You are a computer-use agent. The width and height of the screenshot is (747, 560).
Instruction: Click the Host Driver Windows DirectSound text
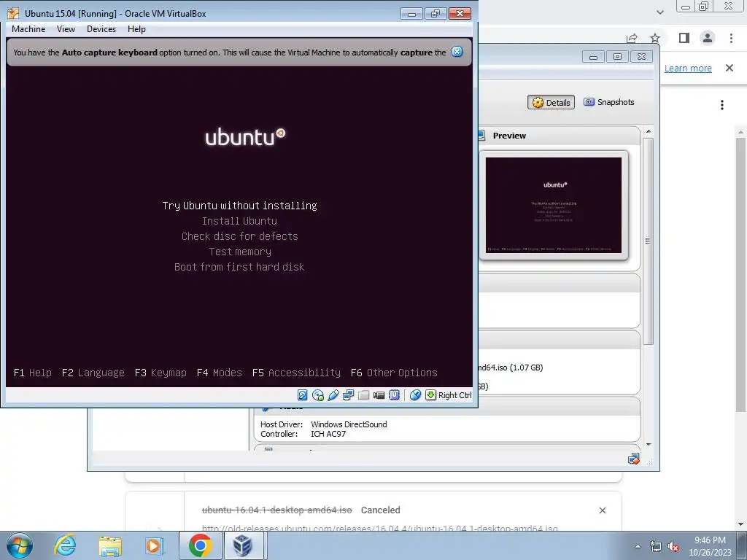coord(323,424)
